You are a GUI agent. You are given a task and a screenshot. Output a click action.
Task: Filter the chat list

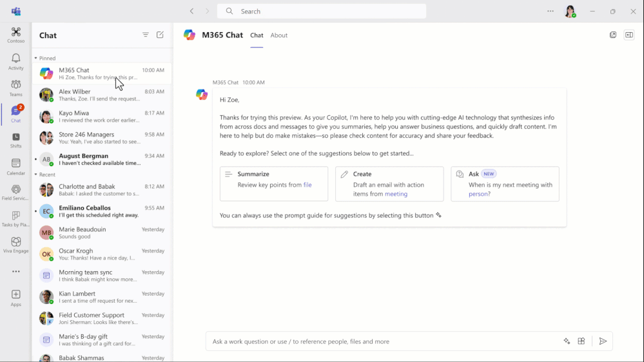pos(146,35)
